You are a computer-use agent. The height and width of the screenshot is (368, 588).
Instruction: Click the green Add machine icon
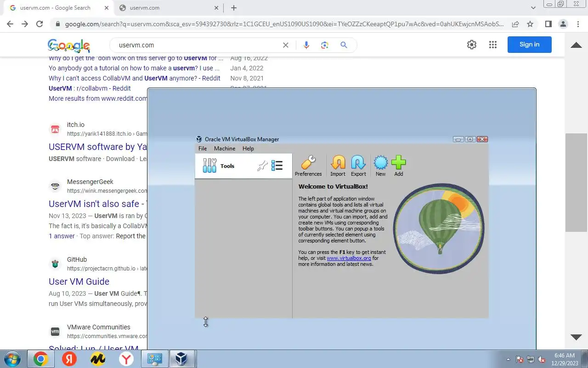(399, 166)
